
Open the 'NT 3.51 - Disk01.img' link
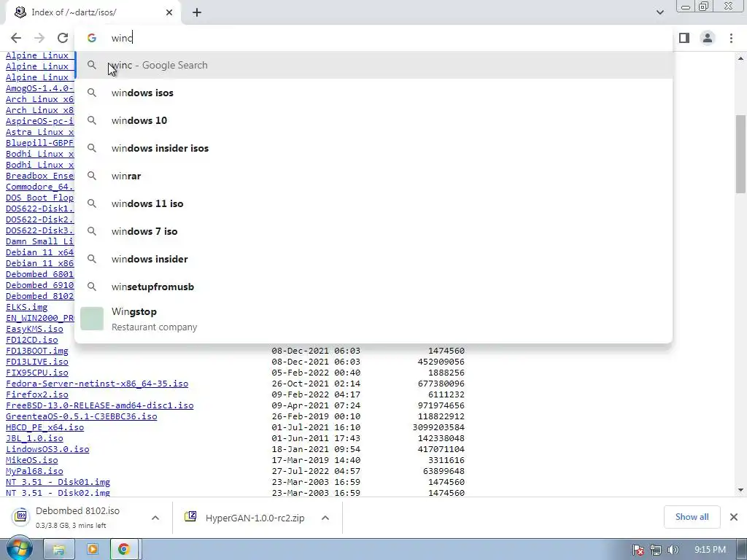(x=58, y=483)
